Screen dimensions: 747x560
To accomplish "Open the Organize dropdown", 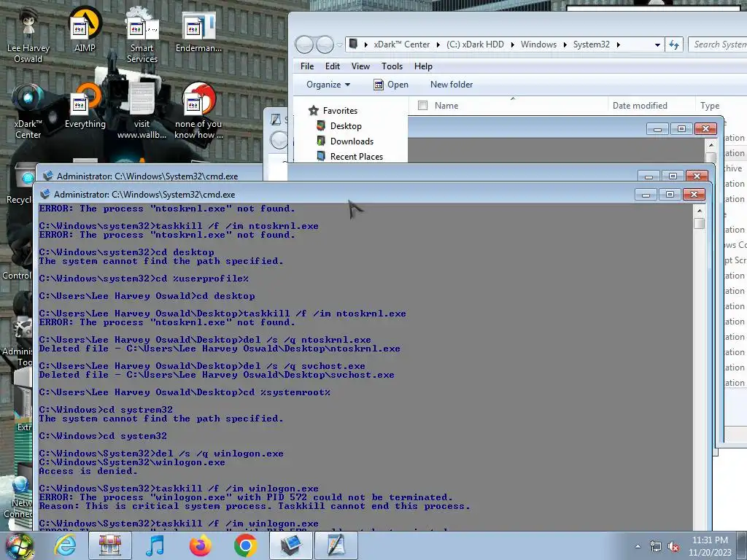I will click(328, 85).
